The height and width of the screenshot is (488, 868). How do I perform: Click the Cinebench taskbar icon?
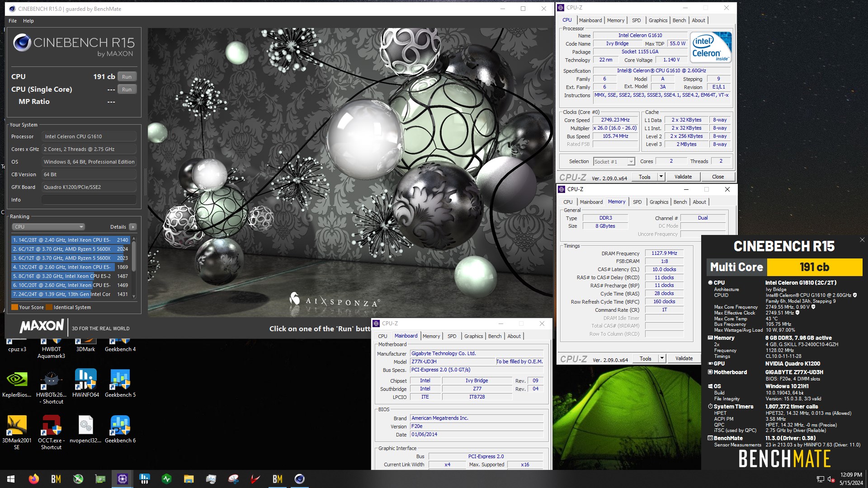coord(300,479)
